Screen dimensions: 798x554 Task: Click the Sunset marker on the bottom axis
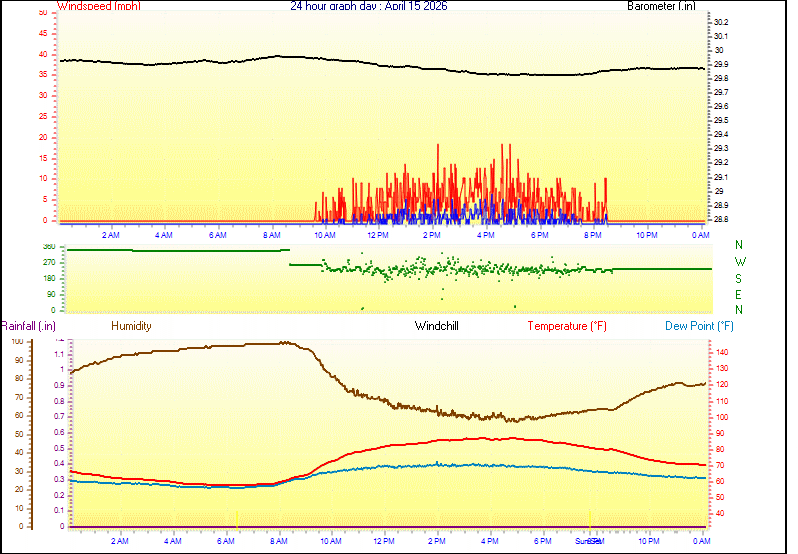click(x=589, y=541)
